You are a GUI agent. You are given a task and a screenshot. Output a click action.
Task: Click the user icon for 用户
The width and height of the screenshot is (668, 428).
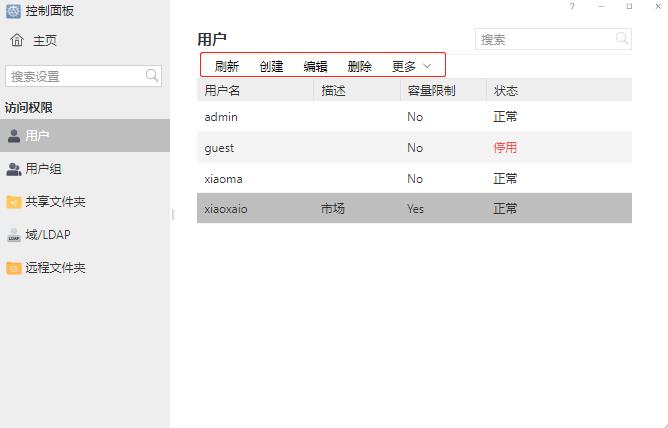14,135
